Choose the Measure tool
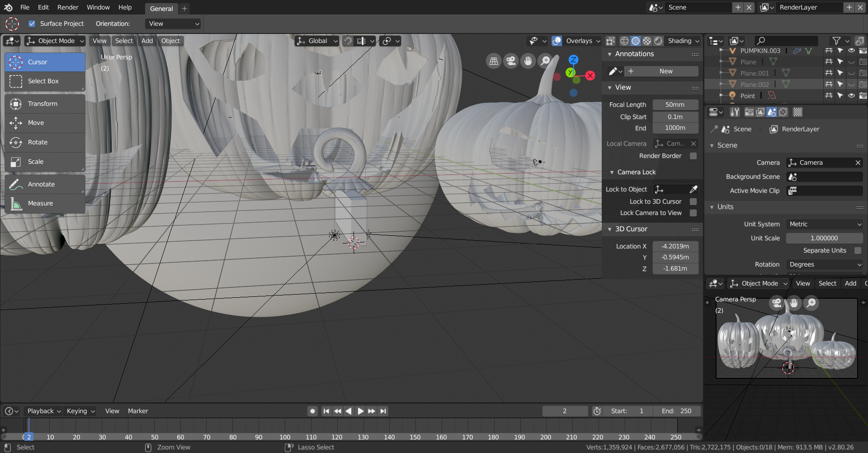 pos(45,203)
